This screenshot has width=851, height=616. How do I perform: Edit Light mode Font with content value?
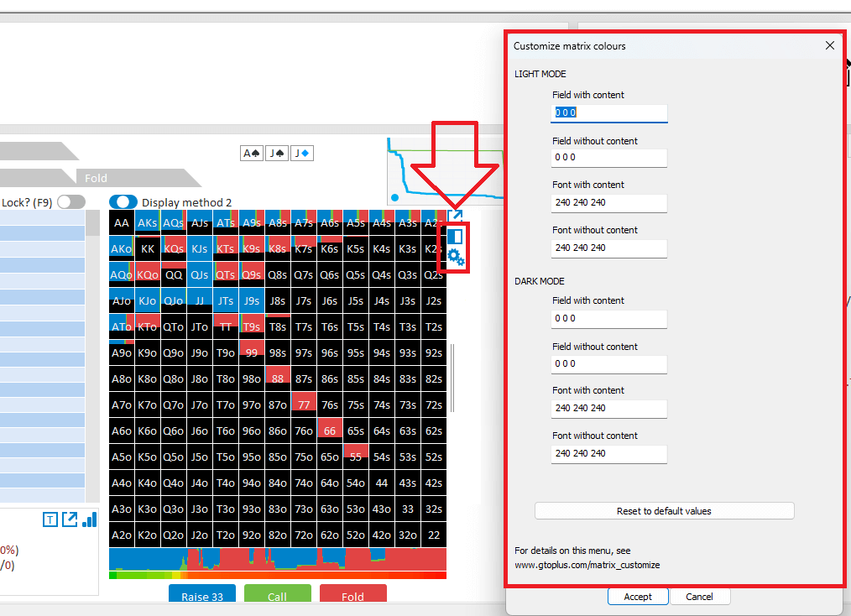[x=609, y=203]
